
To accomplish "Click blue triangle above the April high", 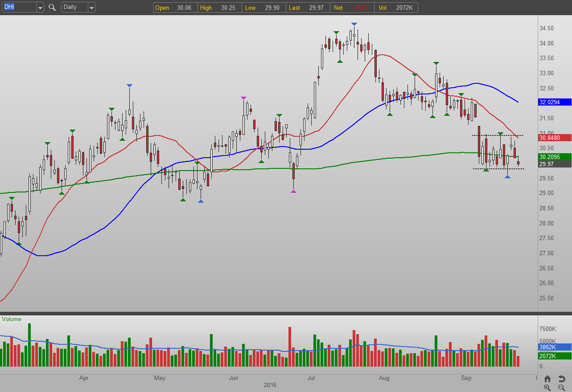I will (x=129, y=86).
